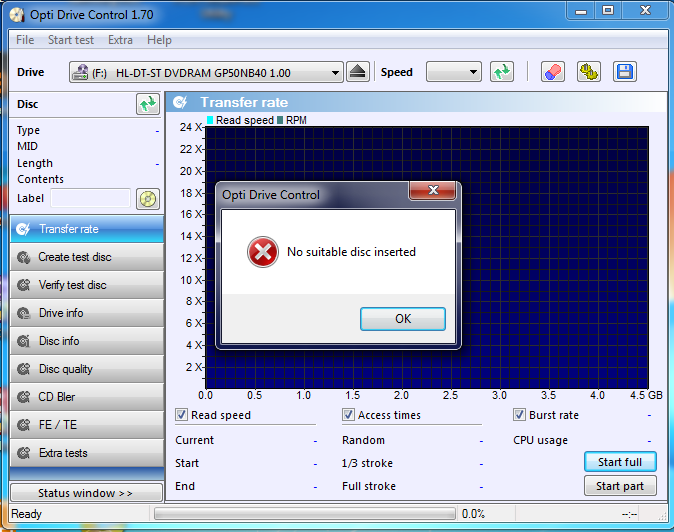
Task: Close the Opti Drive Control error dialog
Action: pos(432,190)
